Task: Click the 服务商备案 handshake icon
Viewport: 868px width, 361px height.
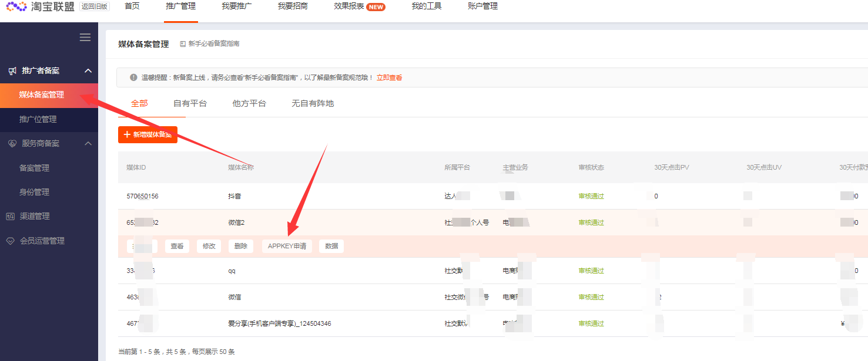Action: [12, 144]
